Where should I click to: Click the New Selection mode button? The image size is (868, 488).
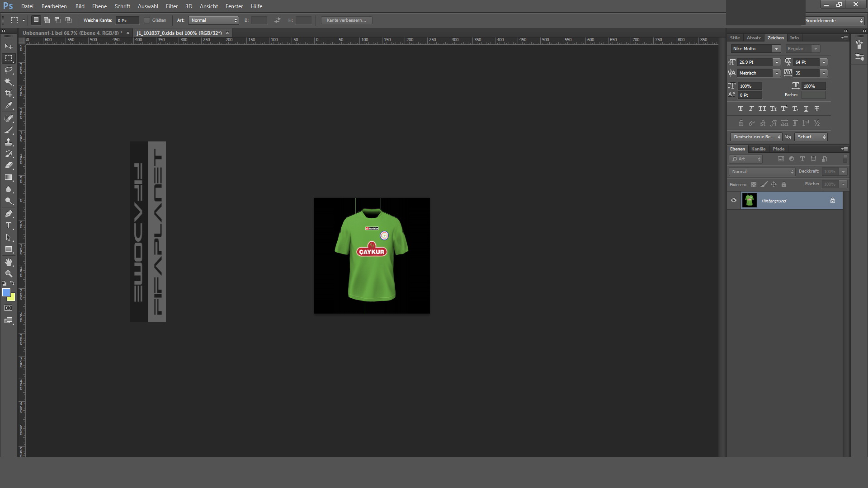(x=36, y=20)
